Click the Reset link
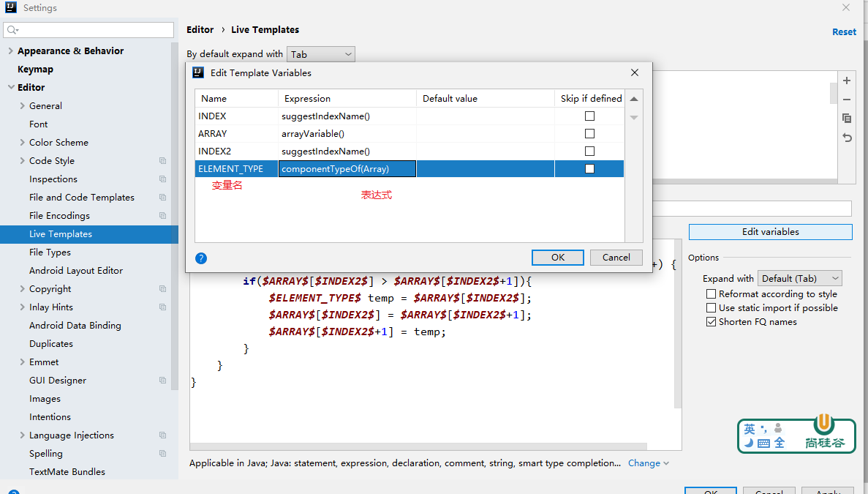The image size is (868, 494). [x=844, y=31]
